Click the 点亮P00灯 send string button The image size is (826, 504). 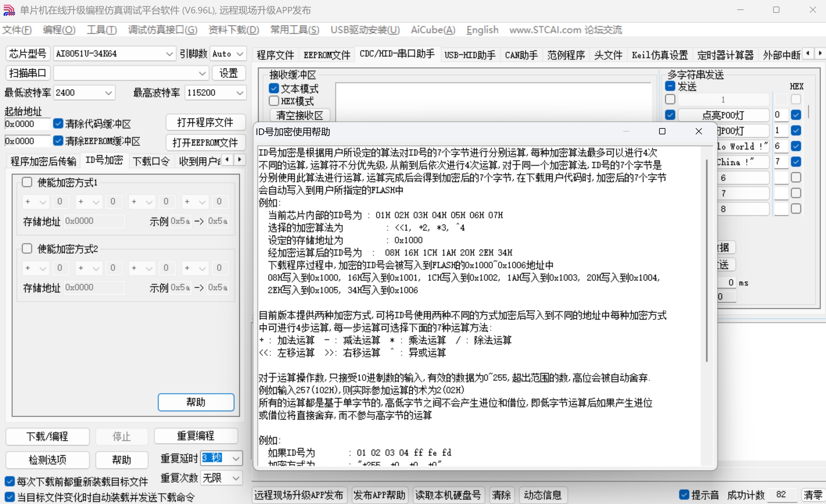coord(723,115)
